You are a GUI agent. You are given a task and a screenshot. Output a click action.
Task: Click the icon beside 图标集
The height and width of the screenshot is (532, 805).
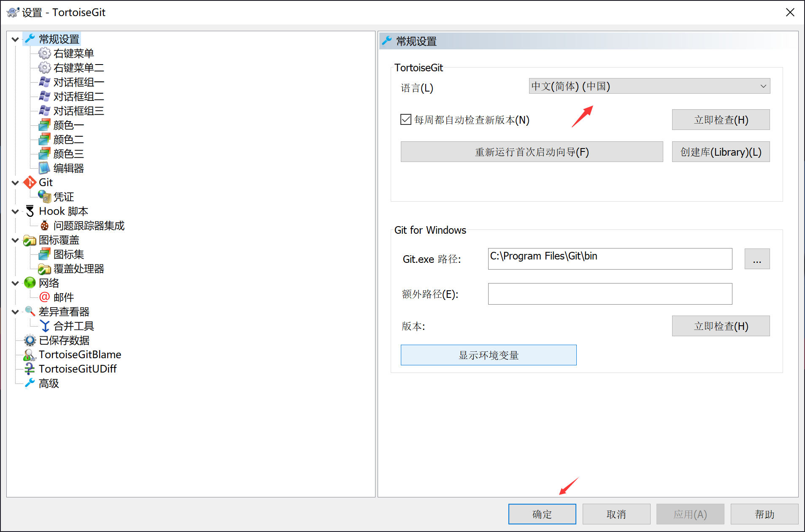click(44, 254)
